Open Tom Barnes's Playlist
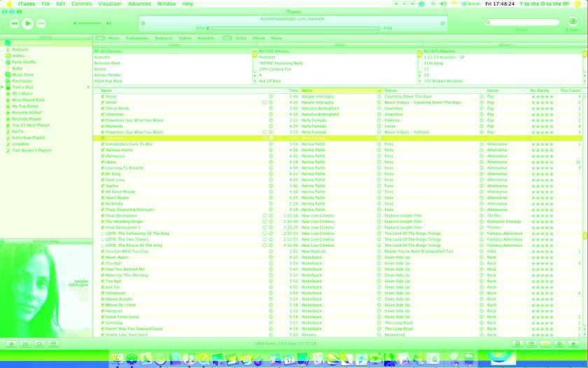The image size is (588, 368). click(32, 151)
